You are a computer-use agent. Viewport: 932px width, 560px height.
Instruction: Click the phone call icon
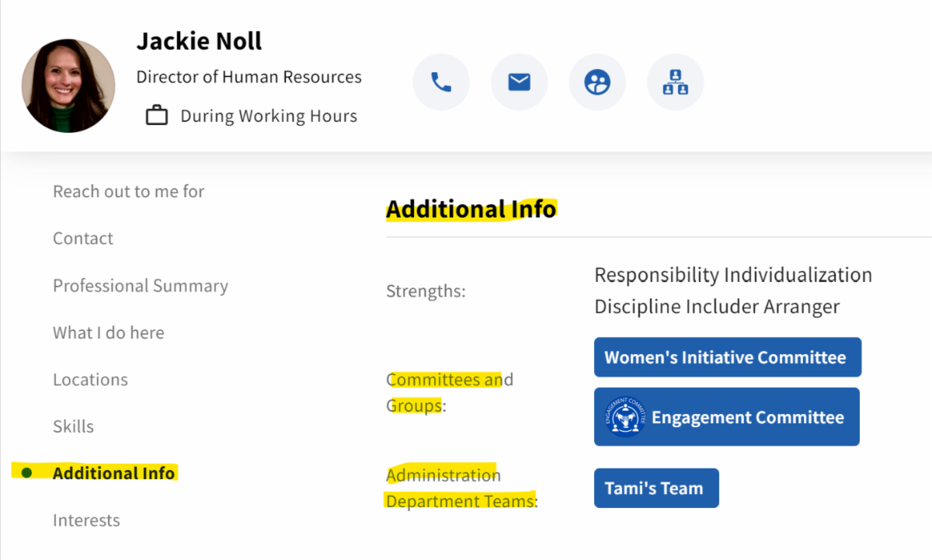(x=441, y=82)
